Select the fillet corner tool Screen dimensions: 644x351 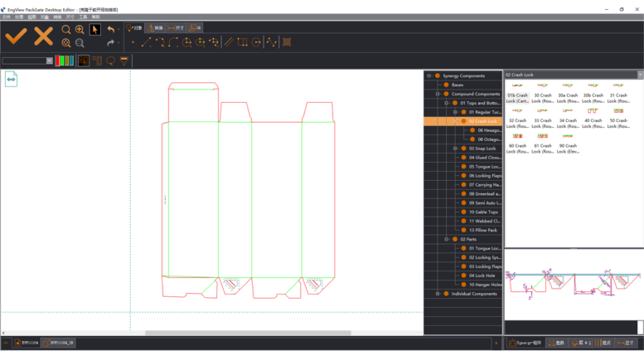tap(173, 42)
